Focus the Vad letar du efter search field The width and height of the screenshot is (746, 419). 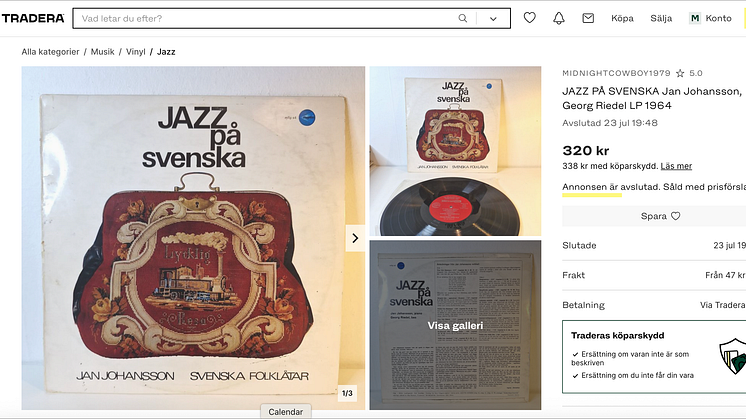(266, 19)
